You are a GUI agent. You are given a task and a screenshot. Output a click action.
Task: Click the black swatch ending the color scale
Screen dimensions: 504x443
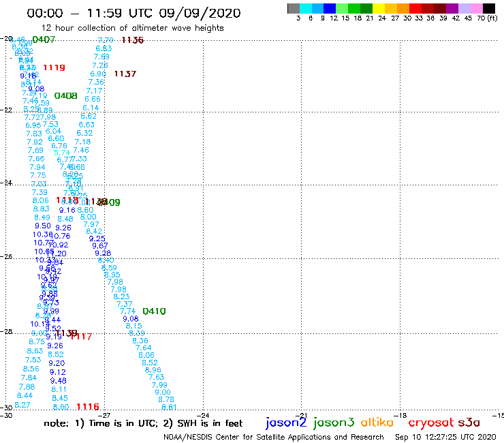(x=488, y=8)
